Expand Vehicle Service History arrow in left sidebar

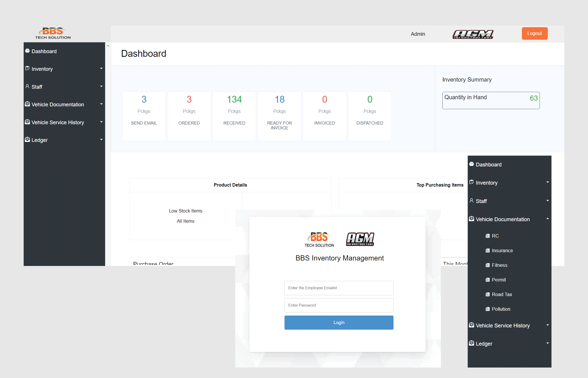tap(101, 122)
